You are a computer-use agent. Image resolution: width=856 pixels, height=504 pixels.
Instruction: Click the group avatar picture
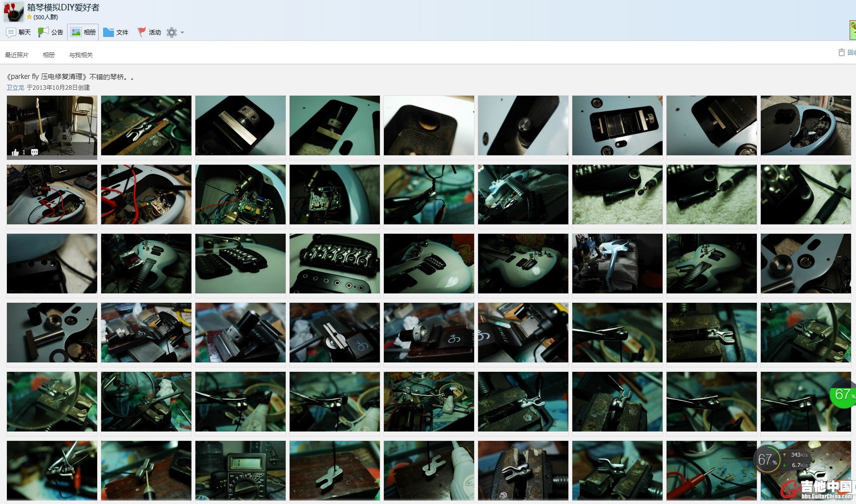[13, 11]
